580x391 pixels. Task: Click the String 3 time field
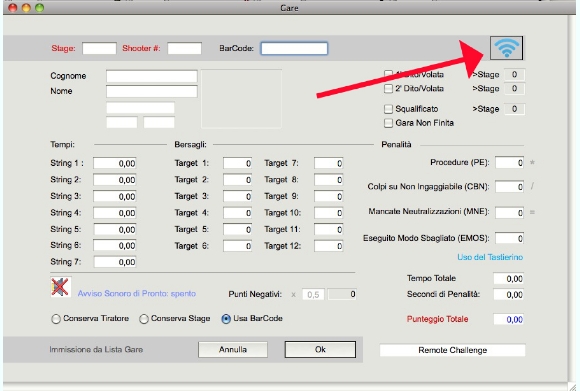115,196
